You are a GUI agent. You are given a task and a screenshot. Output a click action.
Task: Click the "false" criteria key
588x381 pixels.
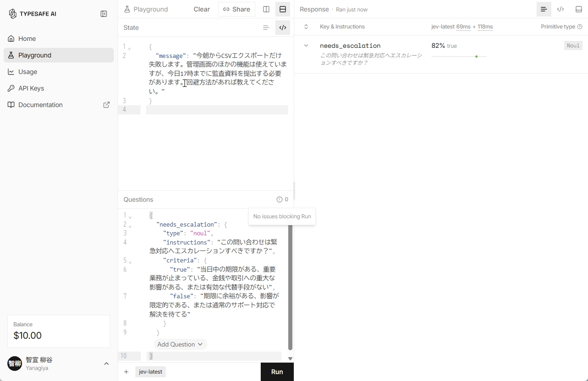pyautogui.click(x=181, y=296)
